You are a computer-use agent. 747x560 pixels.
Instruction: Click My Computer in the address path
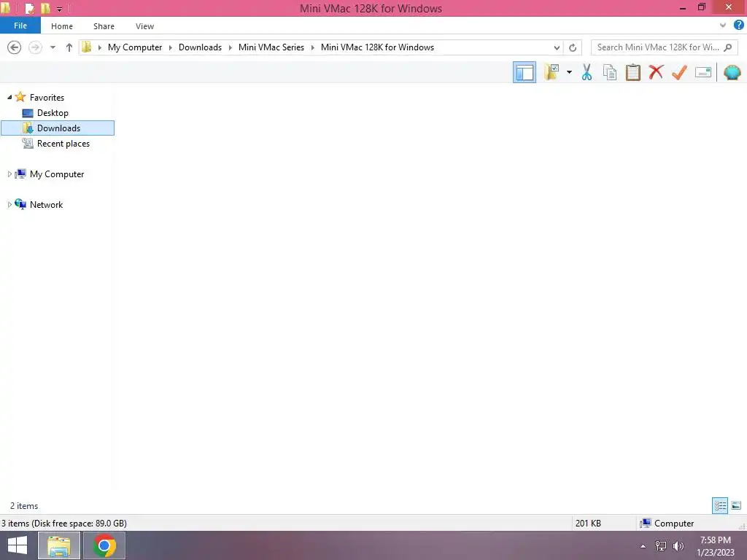(x=135, y=47)
